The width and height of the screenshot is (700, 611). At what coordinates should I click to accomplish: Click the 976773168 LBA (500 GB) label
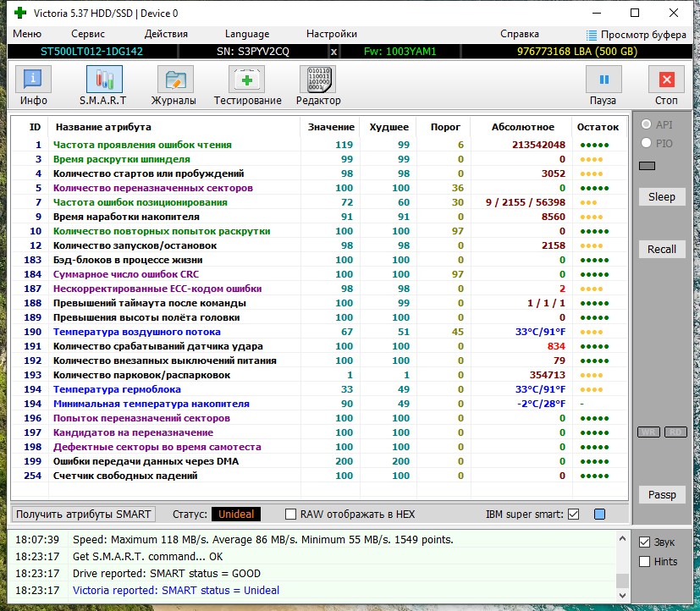pos(576,52)
